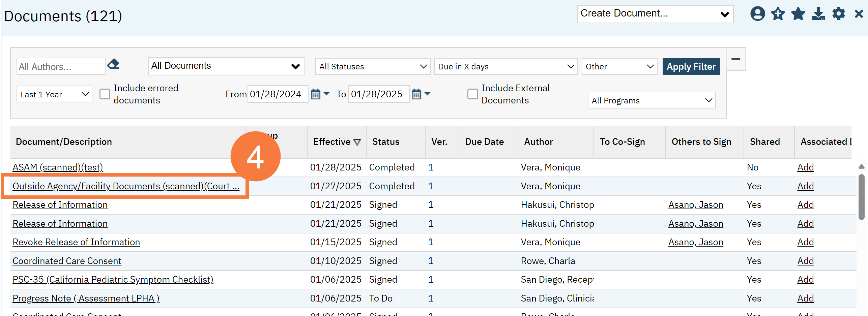Click the Status column header
Viewport: 868px width, 316px height.
click(386, 142)
